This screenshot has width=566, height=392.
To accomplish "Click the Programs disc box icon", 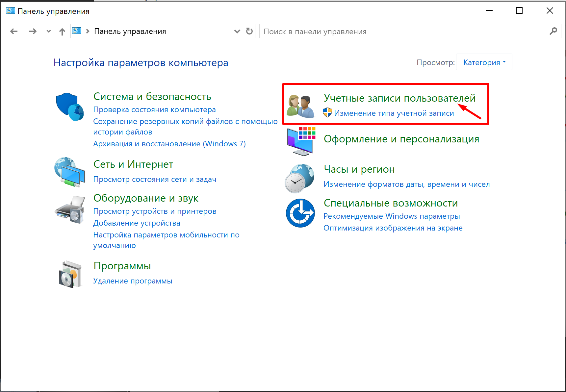I will pos(70,274).
